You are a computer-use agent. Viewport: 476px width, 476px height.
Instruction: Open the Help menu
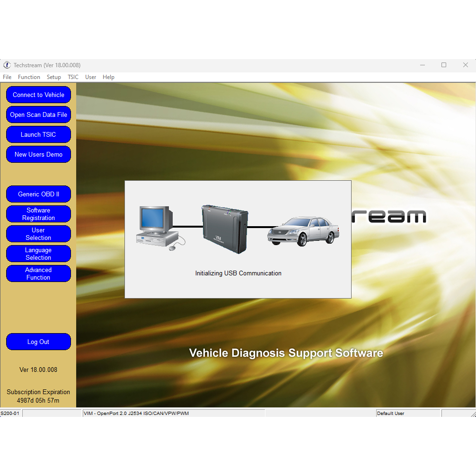click(x=108, y=77)
